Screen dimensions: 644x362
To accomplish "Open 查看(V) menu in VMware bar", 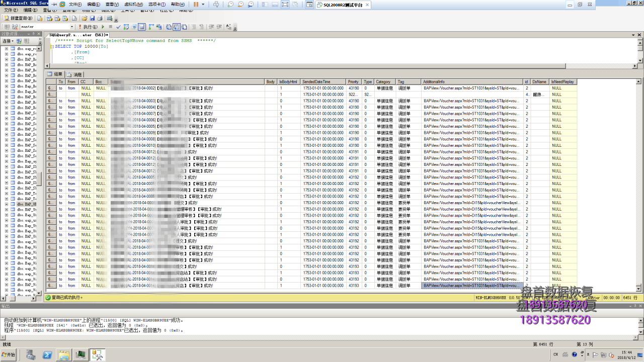I will [112, 4].
